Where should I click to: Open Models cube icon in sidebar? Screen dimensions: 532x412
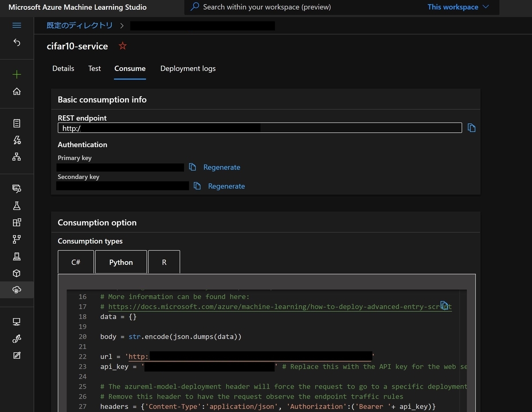coord(16,273)
